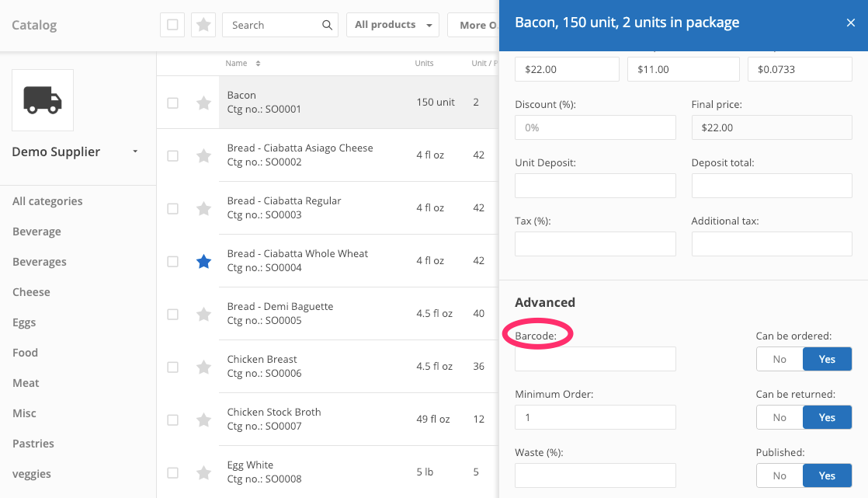Select the Meat category
Viewport: 868px width, 498px height.
pos(26,383)
